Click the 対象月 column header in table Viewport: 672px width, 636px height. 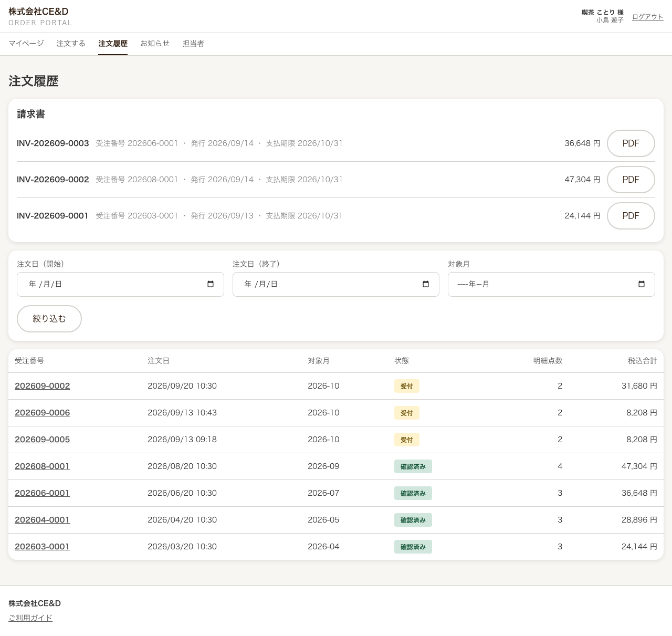coord(319,361)
